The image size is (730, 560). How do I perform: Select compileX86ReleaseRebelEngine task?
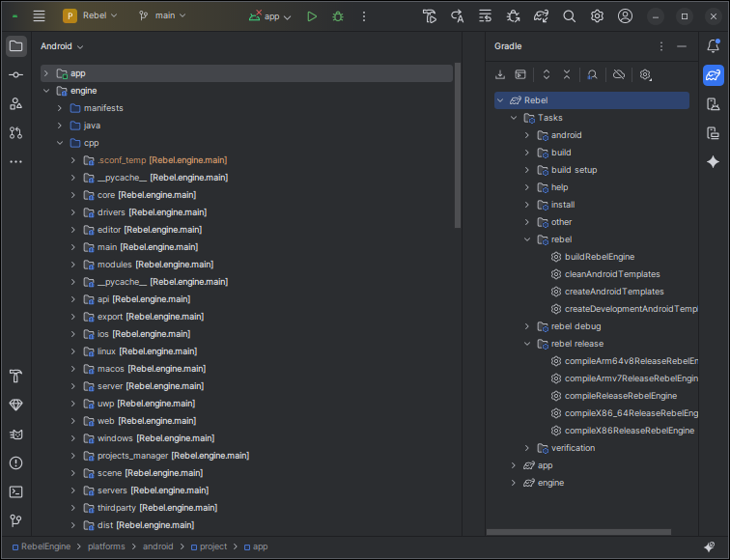click(x=629, y=431)
